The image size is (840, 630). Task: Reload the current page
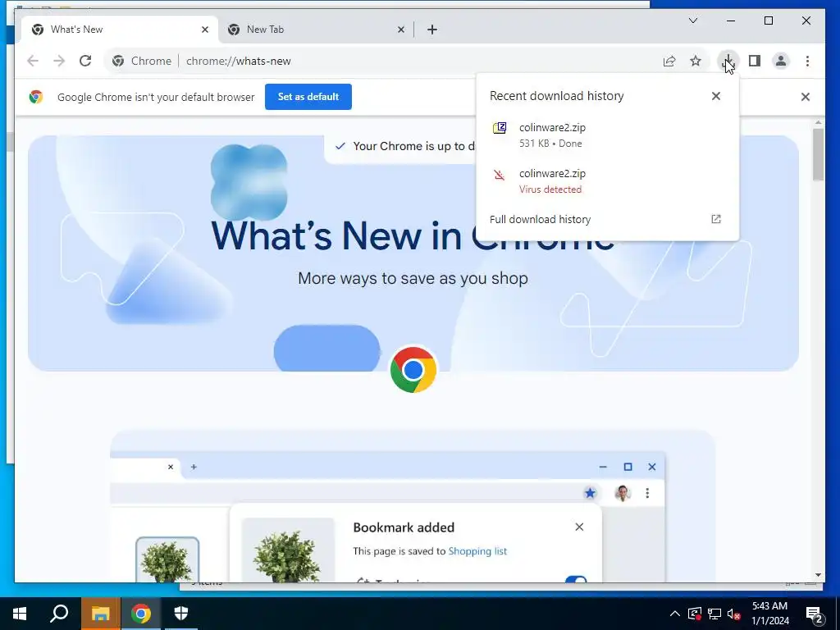85,61
